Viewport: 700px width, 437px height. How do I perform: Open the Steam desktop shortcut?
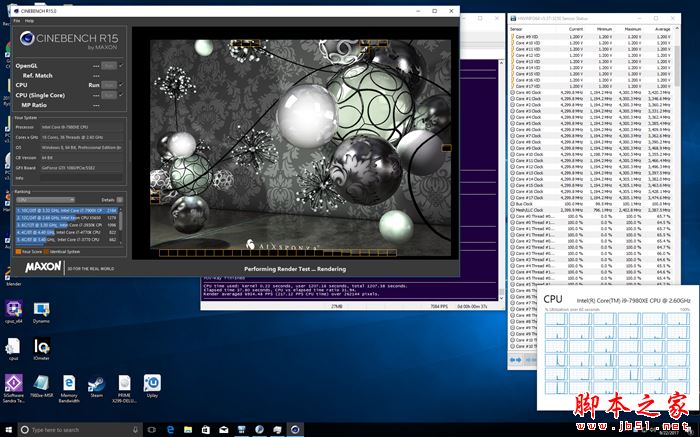[x=96, y=387]
